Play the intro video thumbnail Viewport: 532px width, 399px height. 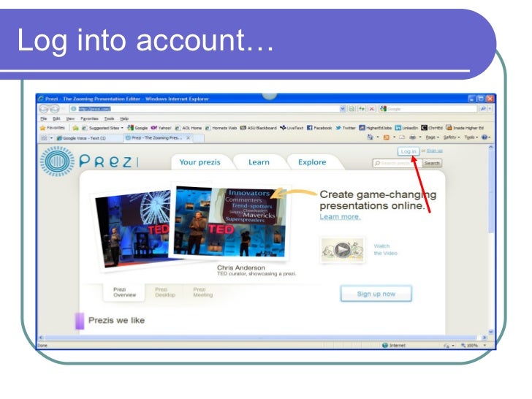pyautogui.click(x=342, y=250)
